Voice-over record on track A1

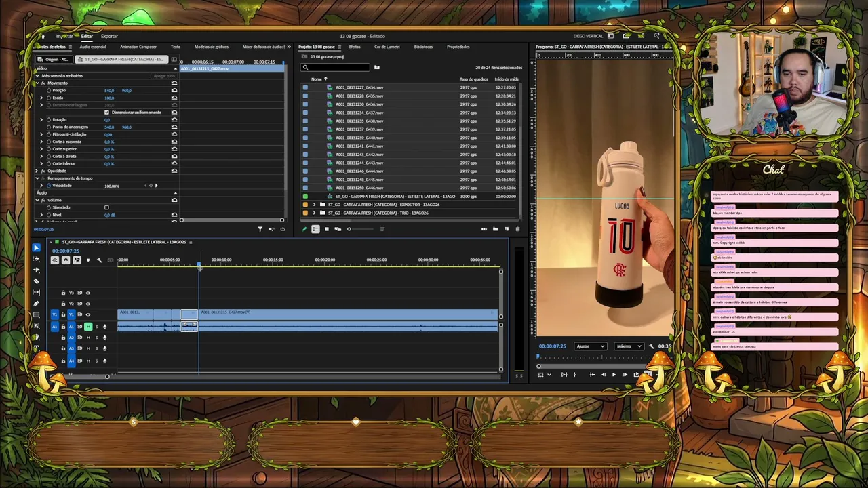pyautogui.click(x=104, y=327)
